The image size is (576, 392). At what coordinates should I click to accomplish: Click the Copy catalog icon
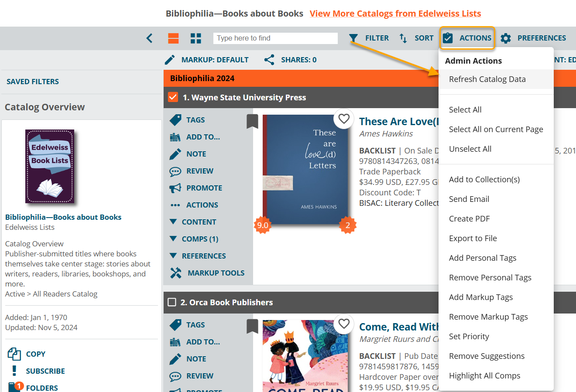pos(14,354)
